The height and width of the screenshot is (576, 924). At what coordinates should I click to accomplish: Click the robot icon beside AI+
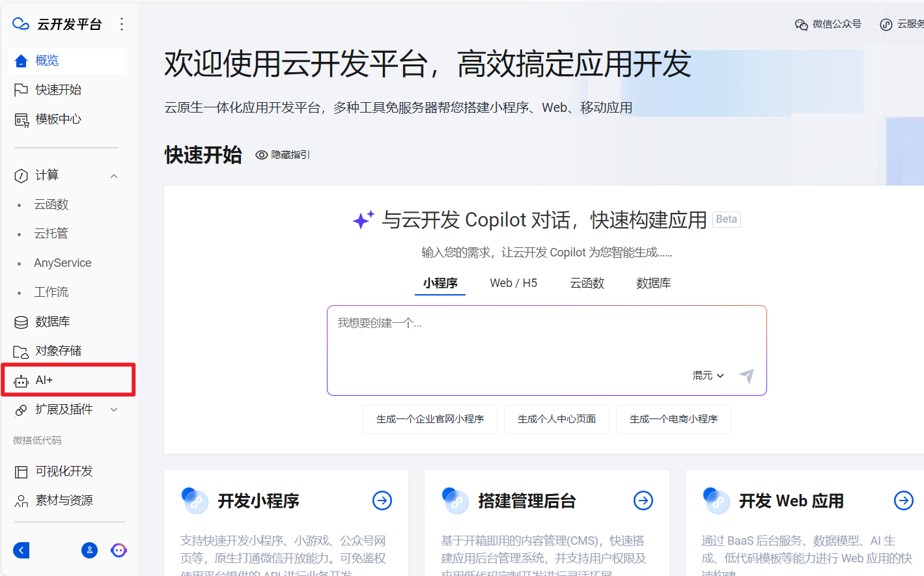point(21,381)
